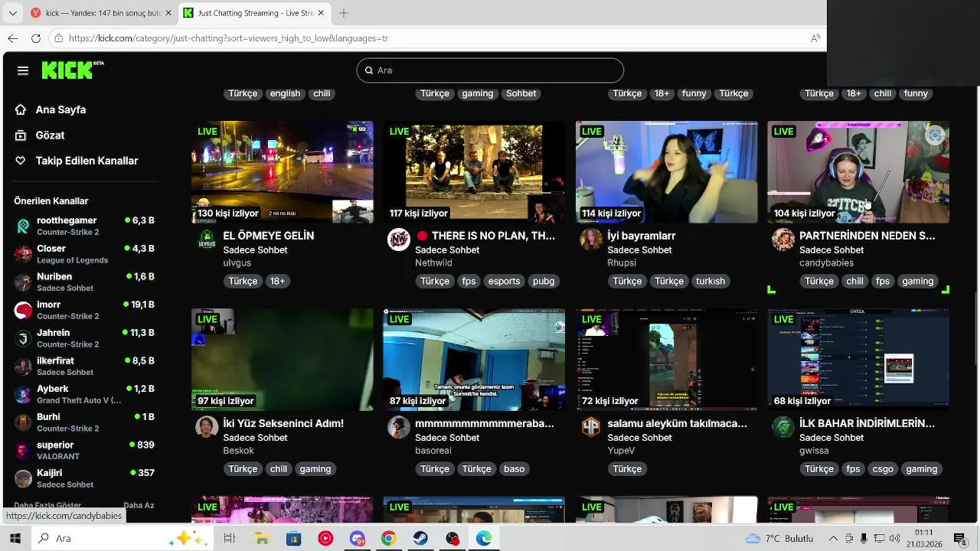
Task: Click Sadece Sohbet category under Beskok
Action: tap(255, 438)
